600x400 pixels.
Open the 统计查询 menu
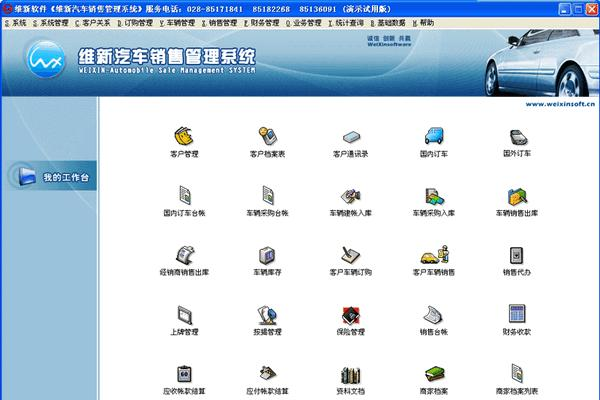click(x=346, y=23)
